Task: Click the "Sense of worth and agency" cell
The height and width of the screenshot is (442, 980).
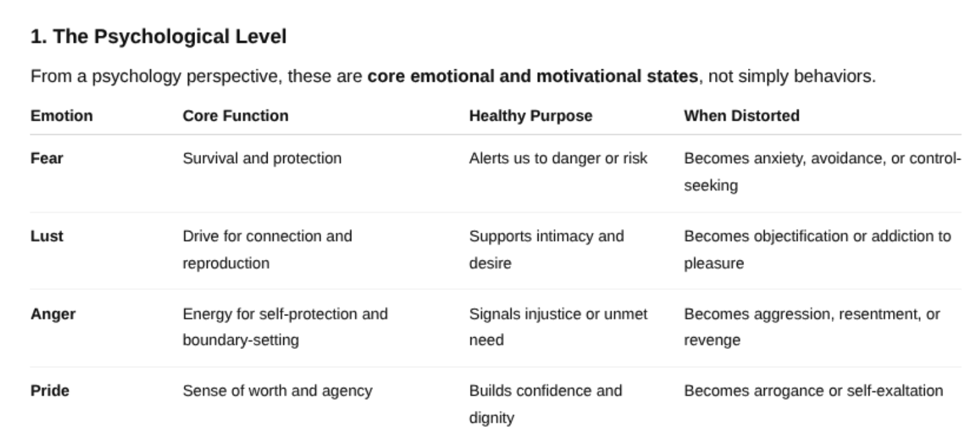Action: coord(277,391)
